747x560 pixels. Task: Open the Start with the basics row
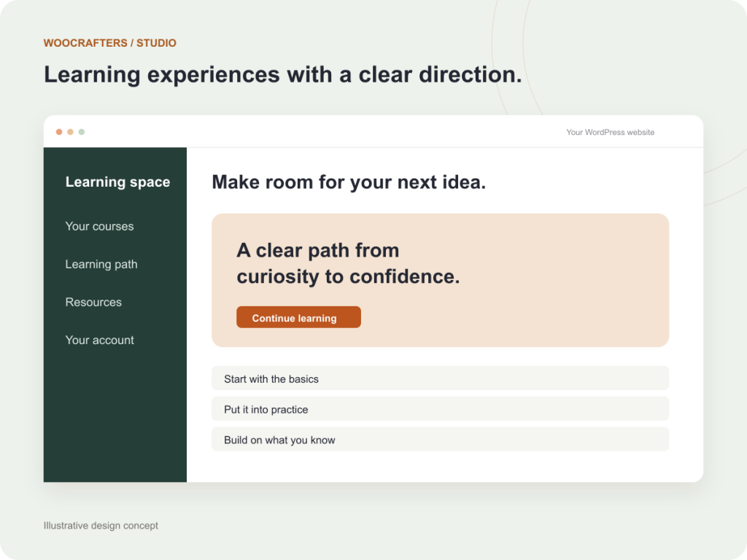(x=440, y=378)
